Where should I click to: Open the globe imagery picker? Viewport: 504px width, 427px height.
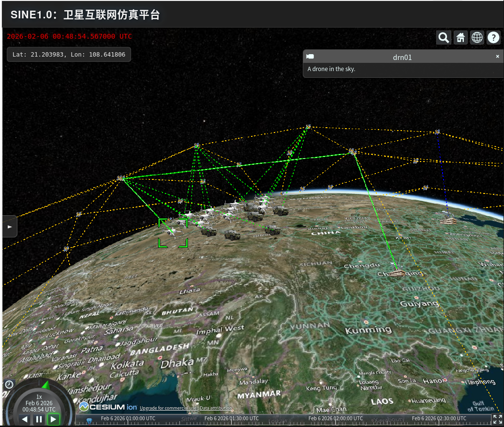[477, 37]
